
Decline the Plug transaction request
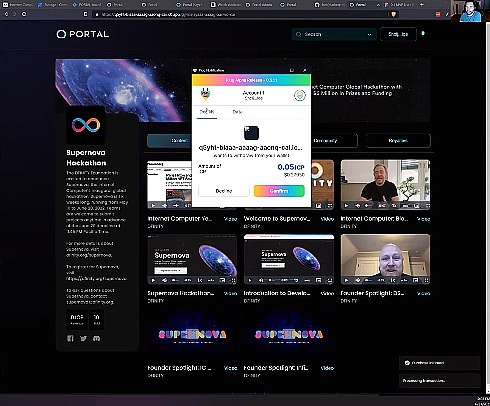(224, 191)
